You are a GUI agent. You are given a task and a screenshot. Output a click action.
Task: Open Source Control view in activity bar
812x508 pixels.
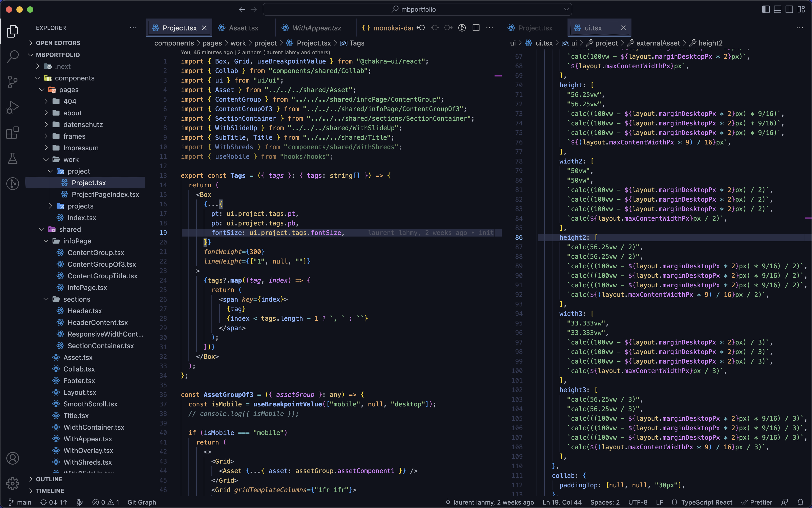pos(12,82)
